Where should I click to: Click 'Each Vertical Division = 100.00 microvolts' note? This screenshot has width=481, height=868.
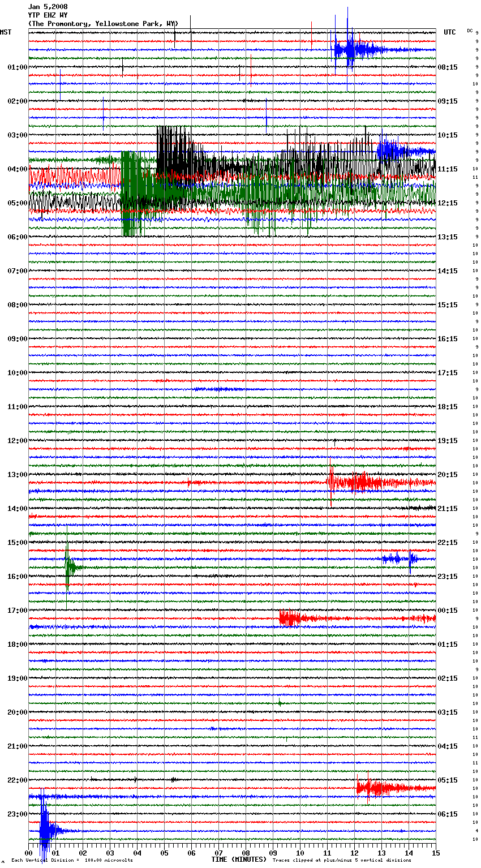click(x=72, y=860)
